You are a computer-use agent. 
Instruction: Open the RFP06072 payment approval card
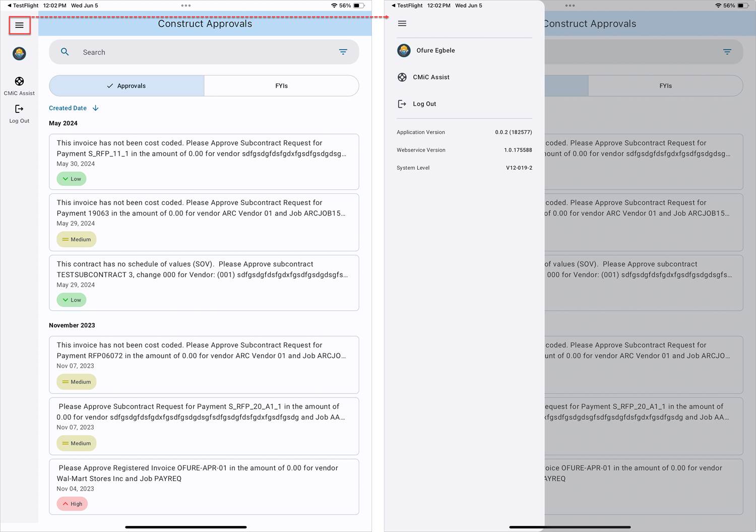point(204,365)
